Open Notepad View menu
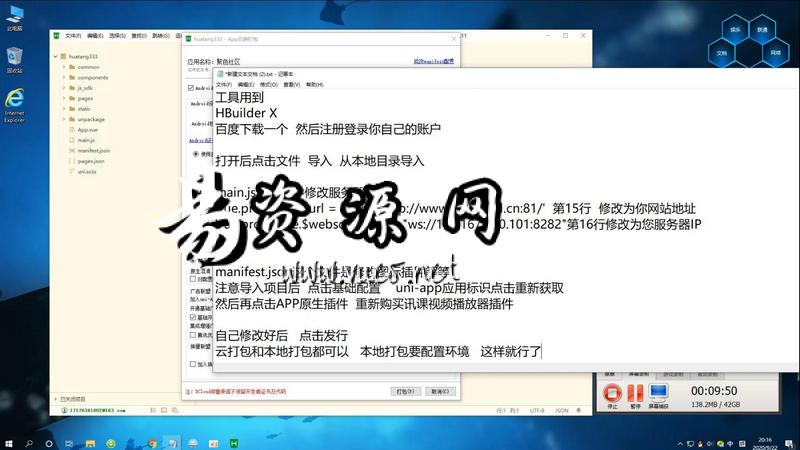This screenshot has width=800, height=450. pyautogui.click(x=291, y=85)
